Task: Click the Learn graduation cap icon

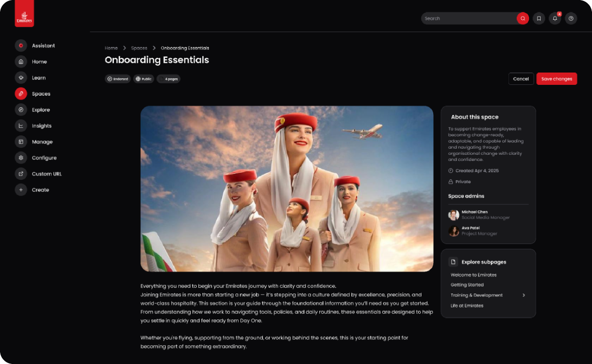Action: point(21,78)
